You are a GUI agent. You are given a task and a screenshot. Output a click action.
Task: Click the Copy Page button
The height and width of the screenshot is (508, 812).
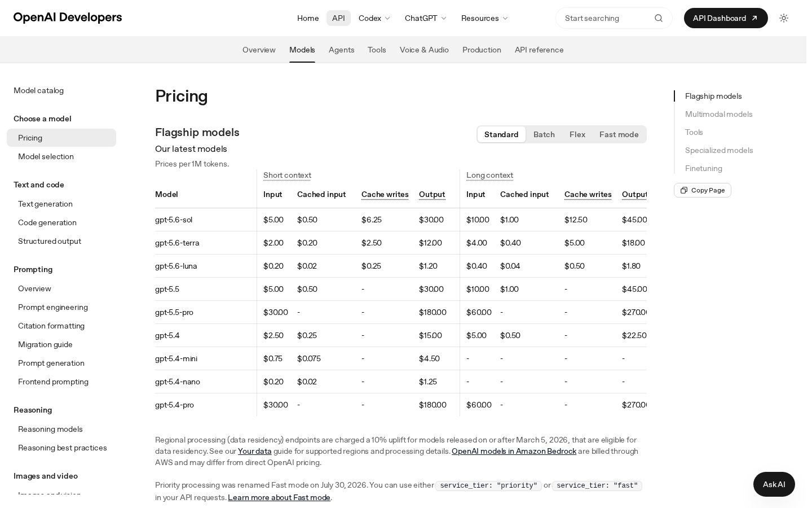pyautogui.click(x=703, y=190)
